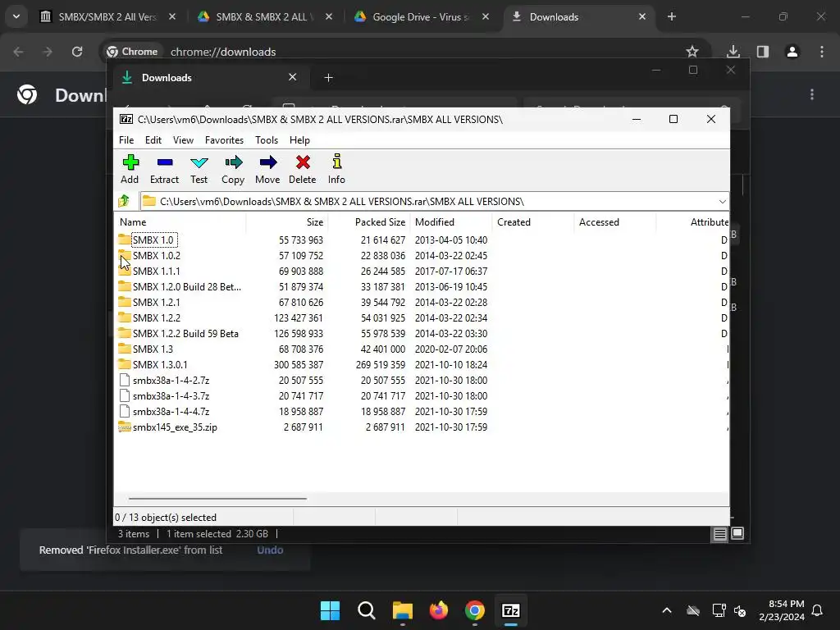Screen dimensions: 840x630
Task: Close the File Explorer Downloads tab
Action: point(293,77)
